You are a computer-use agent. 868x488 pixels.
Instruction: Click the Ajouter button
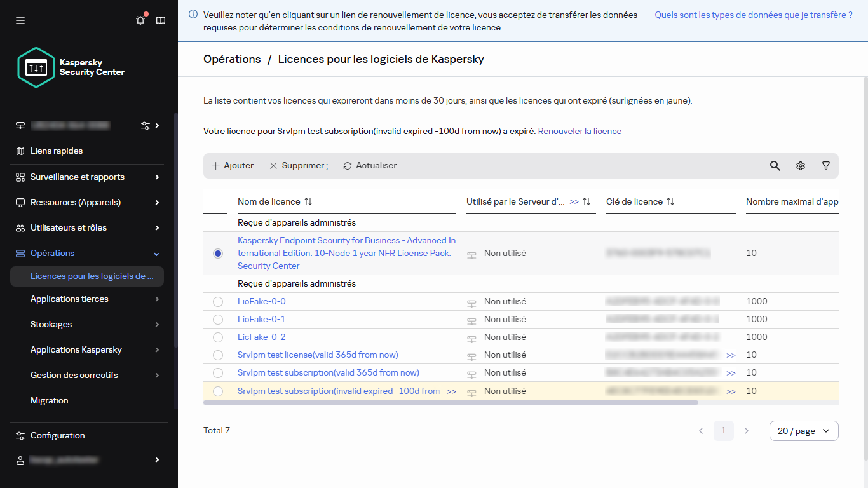point(233,166)
